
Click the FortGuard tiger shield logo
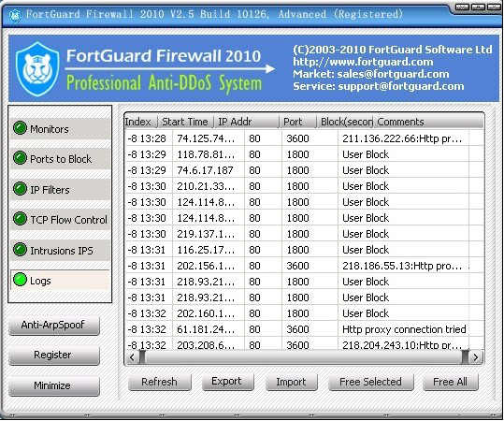click(x=37, y=69)
